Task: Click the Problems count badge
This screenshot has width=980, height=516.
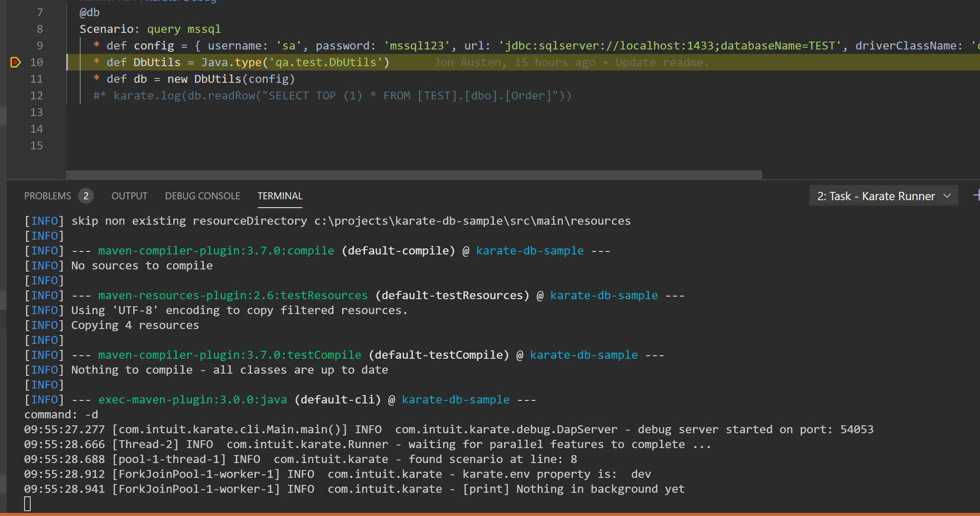Action: pyautogui.click(x=86, y=196)
